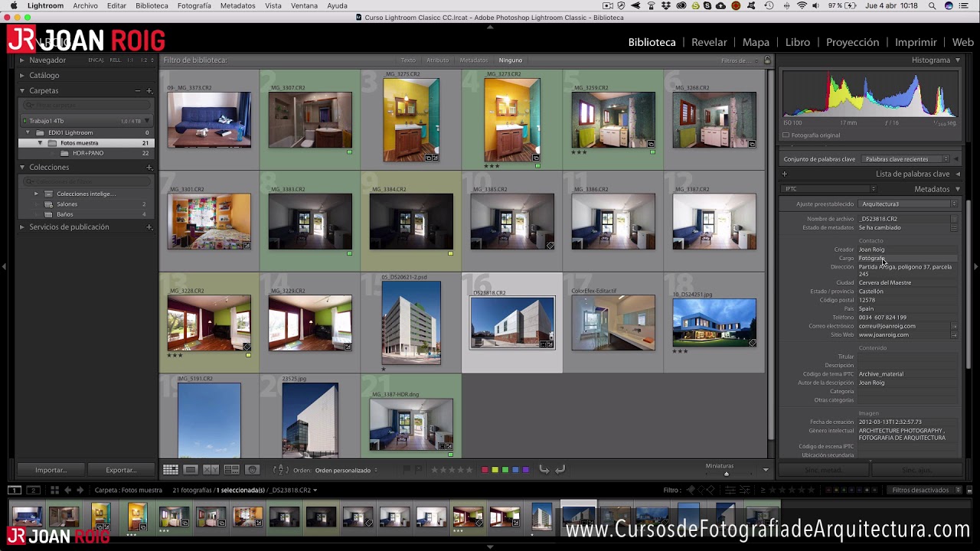Rotate photo left arrow in toolbar
This screenshot has height=551, width=980.
pyautogui.click(x=544, y=470)
